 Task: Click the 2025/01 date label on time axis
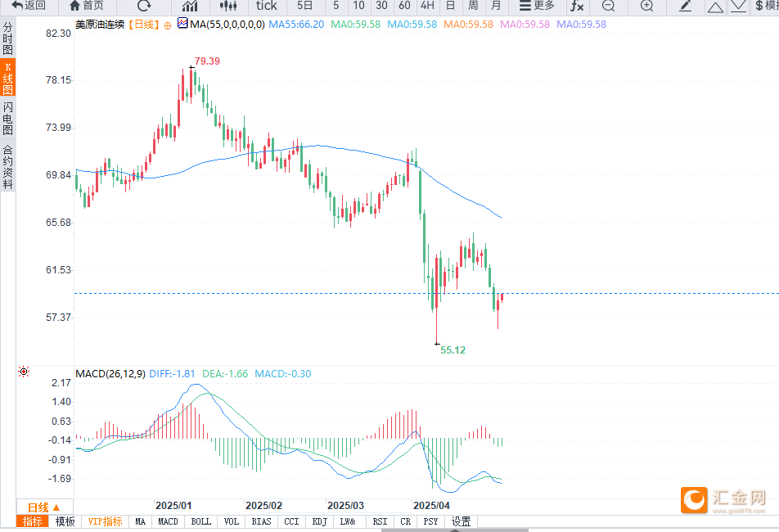(173, 505)
